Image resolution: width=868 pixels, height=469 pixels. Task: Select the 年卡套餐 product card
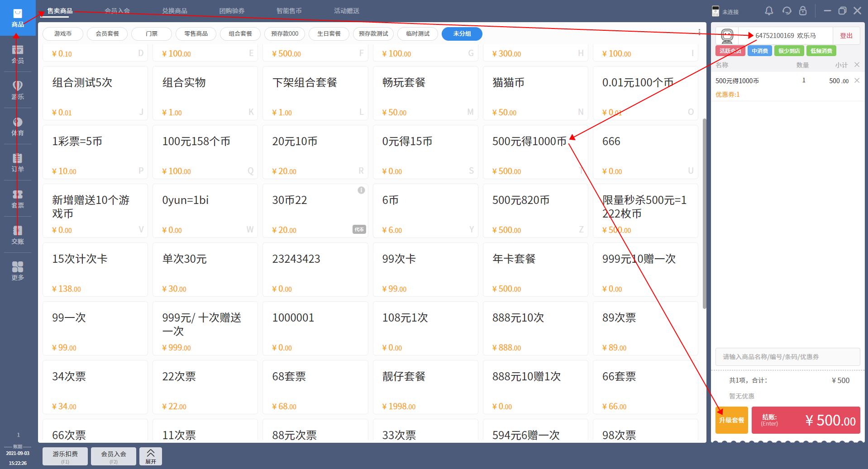[535, 270]
